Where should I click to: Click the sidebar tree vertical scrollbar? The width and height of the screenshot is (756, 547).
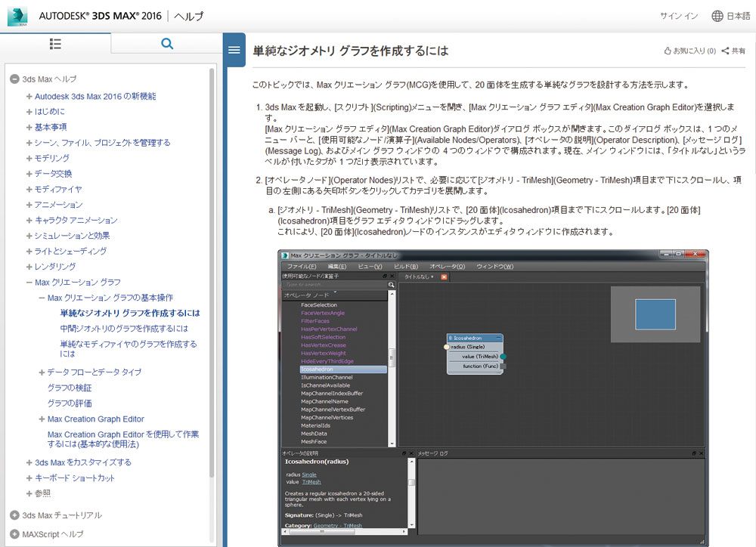212,273
